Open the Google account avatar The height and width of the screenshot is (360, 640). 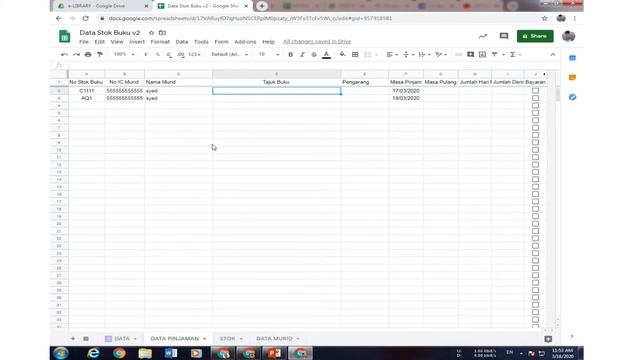coord(569,36)
